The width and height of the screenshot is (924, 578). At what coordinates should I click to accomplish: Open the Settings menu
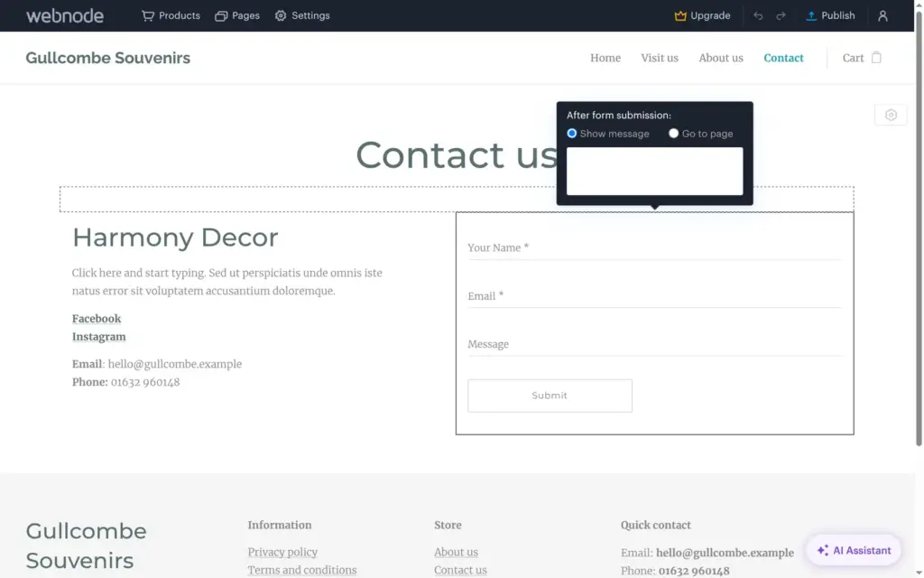coord(302,16)
